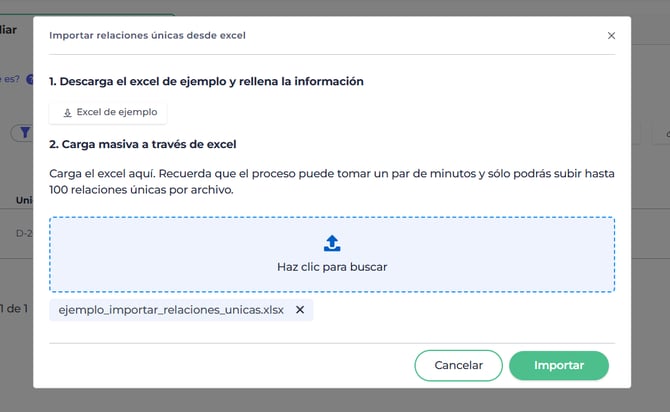Click the help question mark icon at left
670x412 pixels.
click(x=30, y=79)
